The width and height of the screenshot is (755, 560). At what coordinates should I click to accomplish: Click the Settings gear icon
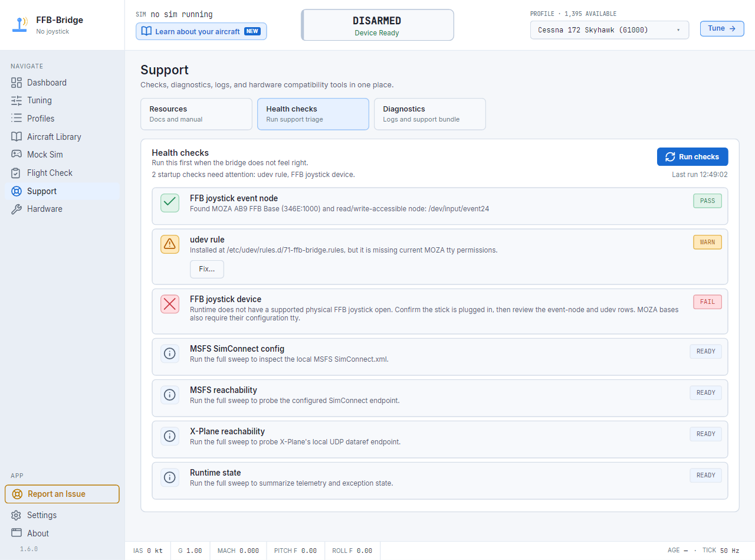click(17, 515)
